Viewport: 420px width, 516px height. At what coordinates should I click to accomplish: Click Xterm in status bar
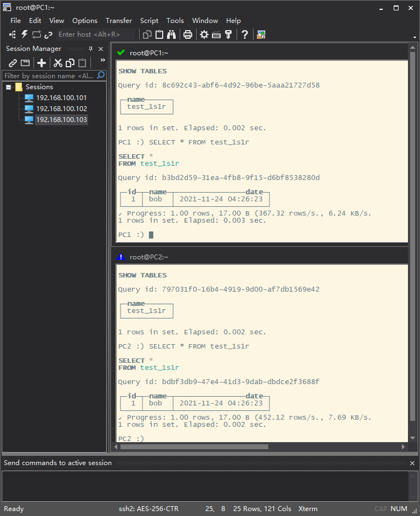[308, 509]
